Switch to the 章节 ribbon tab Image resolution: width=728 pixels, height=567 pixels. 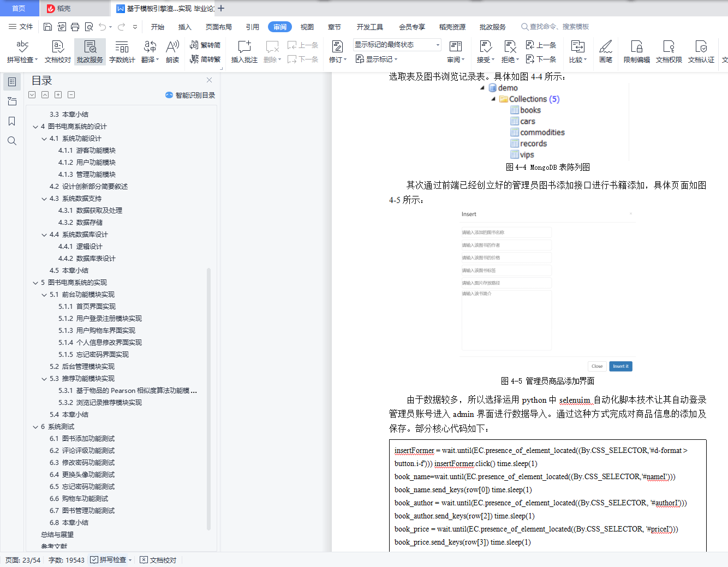pyautogui.click(x=335, y=27)
